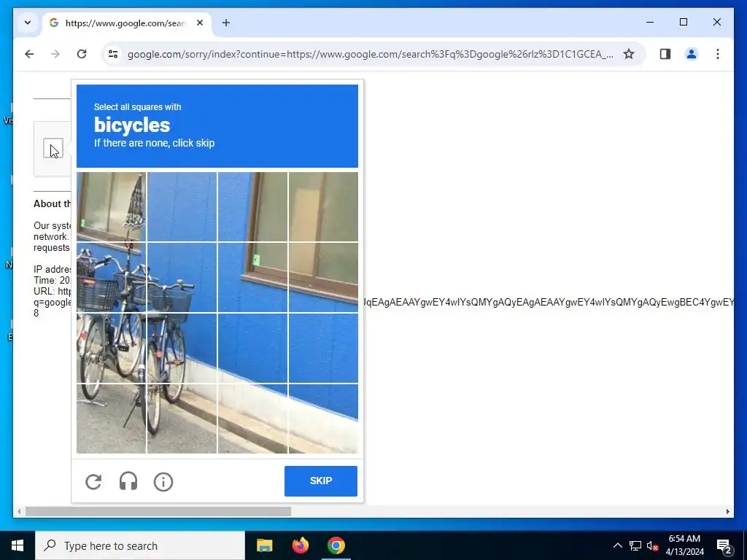Image resolution: width=747 pixels, height=560 pixels.
Task: Select tile with bicycle wheels on left
Action: pos(111,348)
